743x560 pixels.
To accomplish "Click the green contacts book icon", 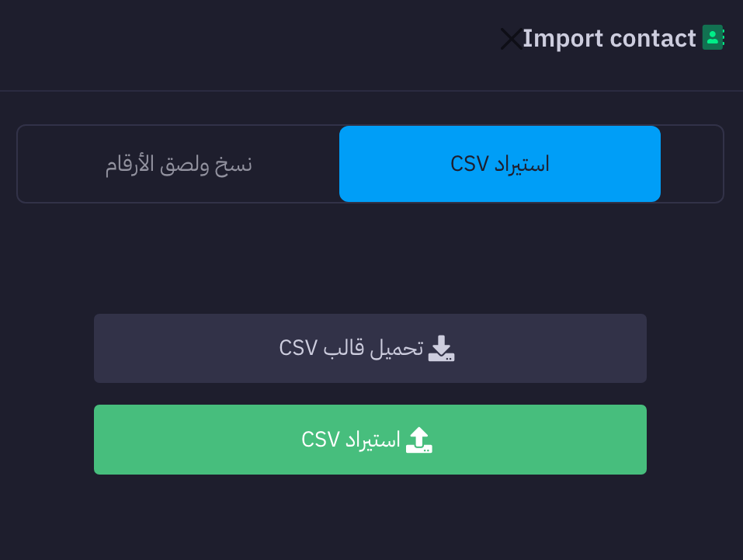I will pos(713,37).
